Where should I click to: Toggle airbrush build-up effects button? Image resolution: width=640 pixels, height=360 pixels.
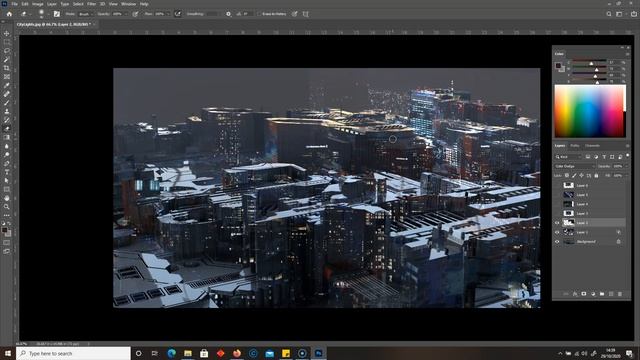click(178, 14)
